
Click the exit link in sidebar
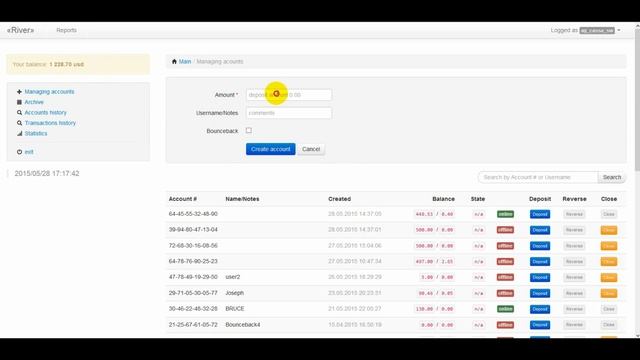(x=29, y=152)
